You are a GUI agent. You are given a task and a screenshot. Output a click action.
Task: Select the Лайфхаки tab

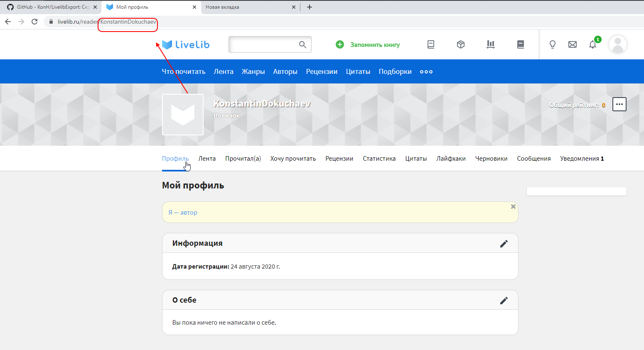(x=451, y=159)
